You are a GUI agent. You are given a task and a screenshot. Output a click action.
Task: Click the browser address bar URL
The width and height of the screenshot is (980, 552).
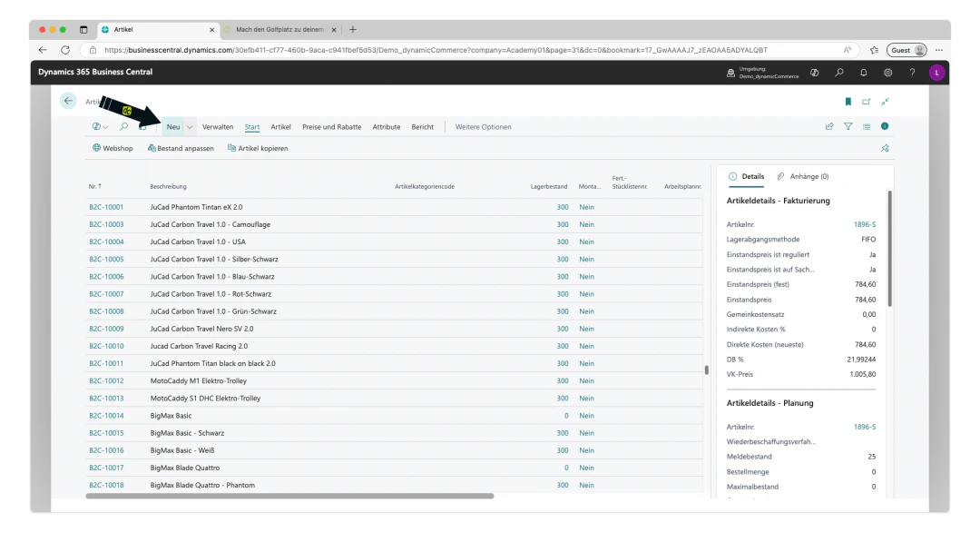(x=436, y=50)
